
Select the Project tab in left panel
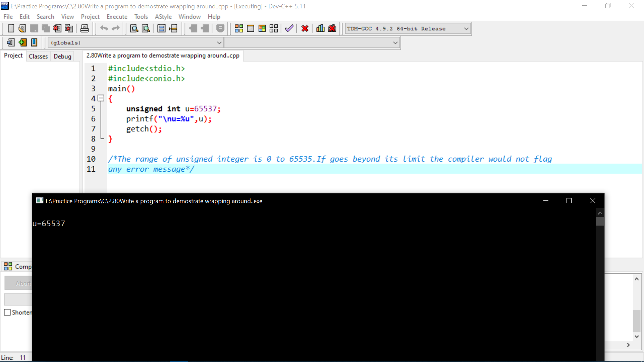point(13,56)
